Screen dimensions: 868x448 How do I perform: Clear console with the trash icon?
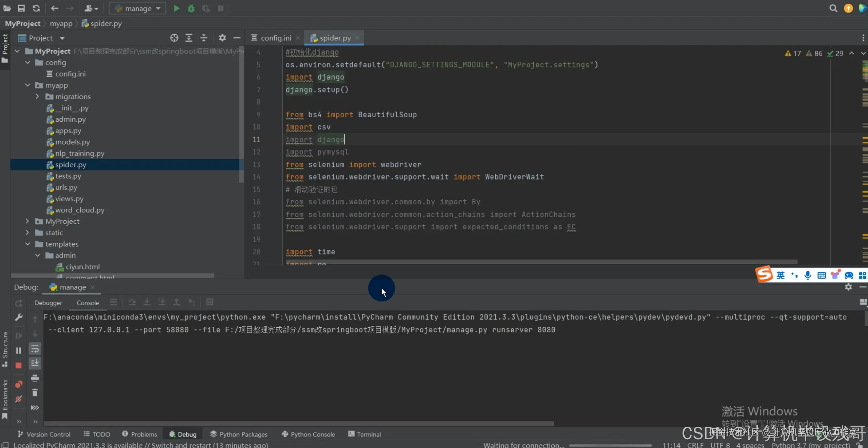coord(35,392)
